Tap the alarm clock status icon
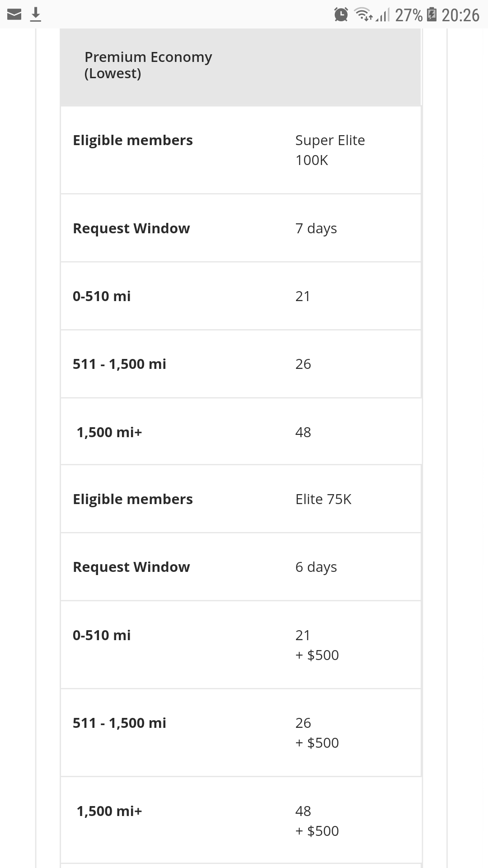 [341, 15]
